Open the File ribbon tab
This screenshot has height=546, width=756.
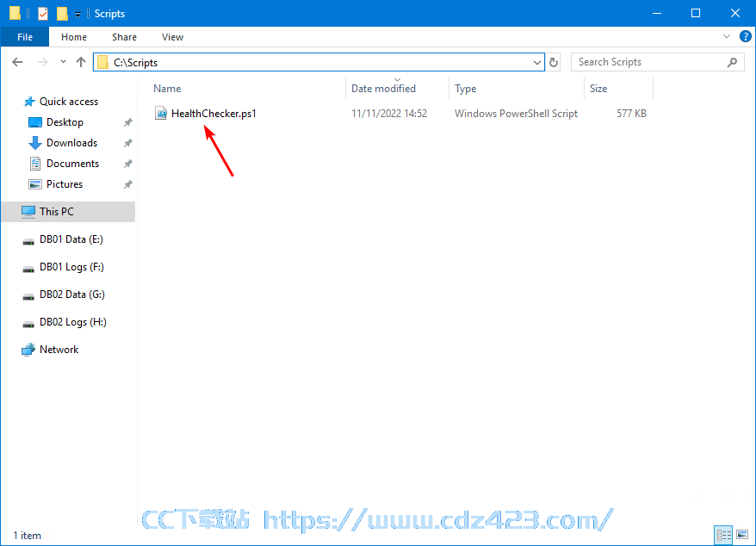tap(25, 37)
